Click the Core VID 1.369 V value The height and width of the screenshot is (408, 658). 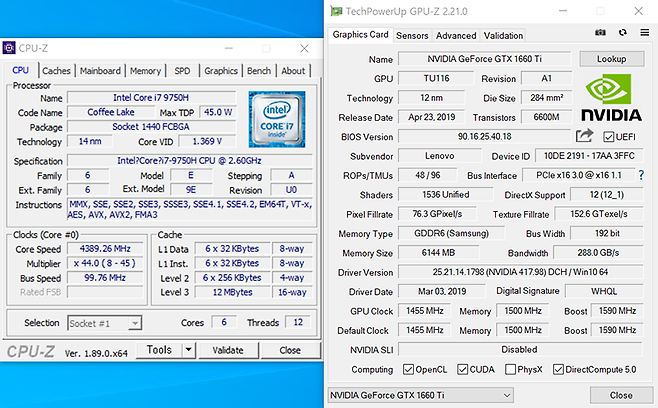pyautogui.click(x=207, y=141)
